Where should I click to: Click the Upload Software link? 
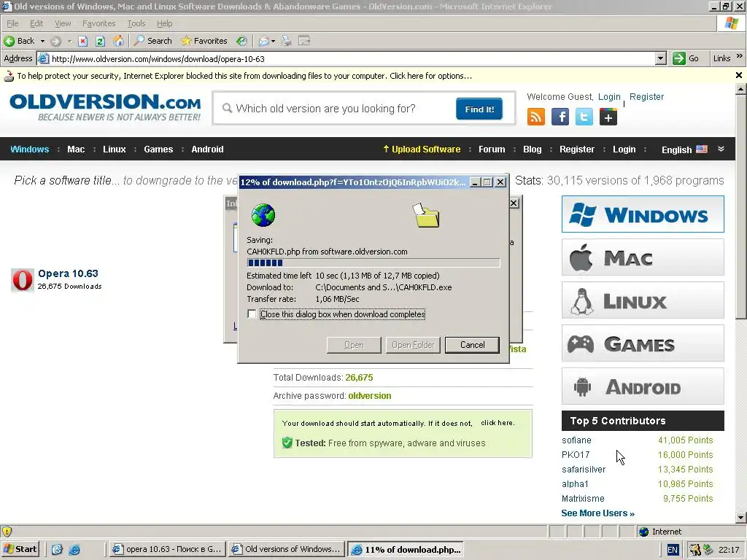click(422, 149)
